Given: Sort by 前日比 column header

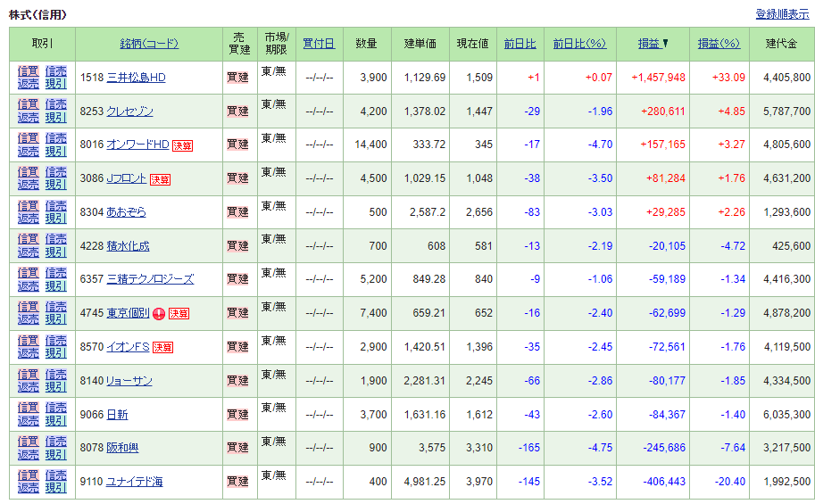Looking at the screenshot, I should [520, 44].
